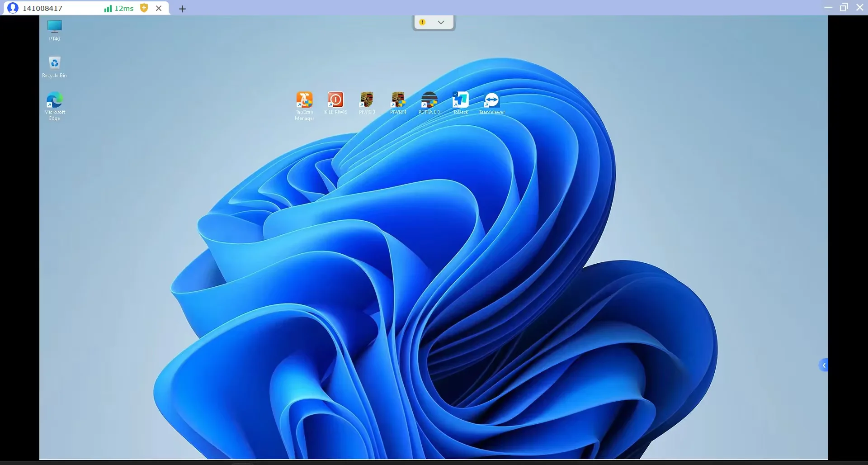Screen dimensions: 868x465
Task: Select the TabScan Manager shortcut
Action: [304, 106]
